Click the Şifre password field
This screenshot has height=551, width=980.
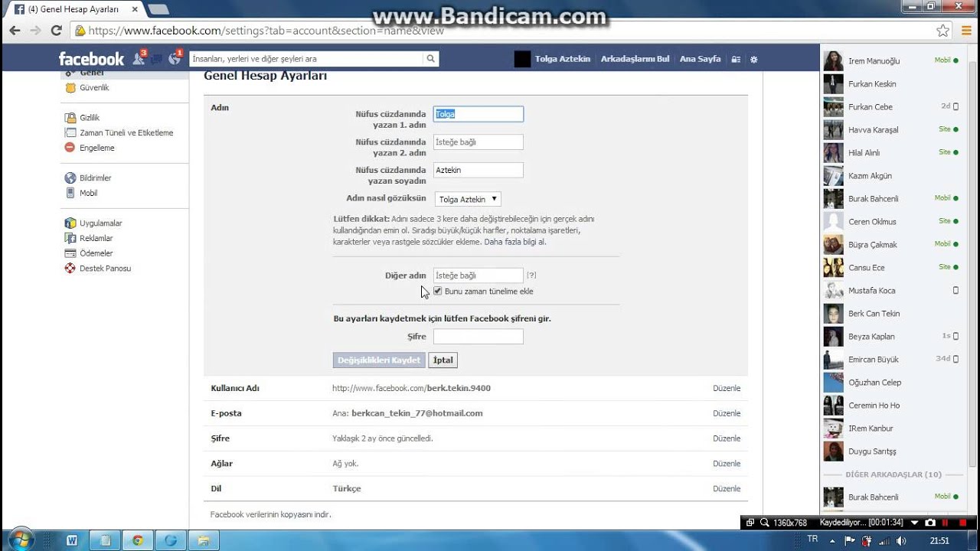pyautogui.click(x=479, y=337)
